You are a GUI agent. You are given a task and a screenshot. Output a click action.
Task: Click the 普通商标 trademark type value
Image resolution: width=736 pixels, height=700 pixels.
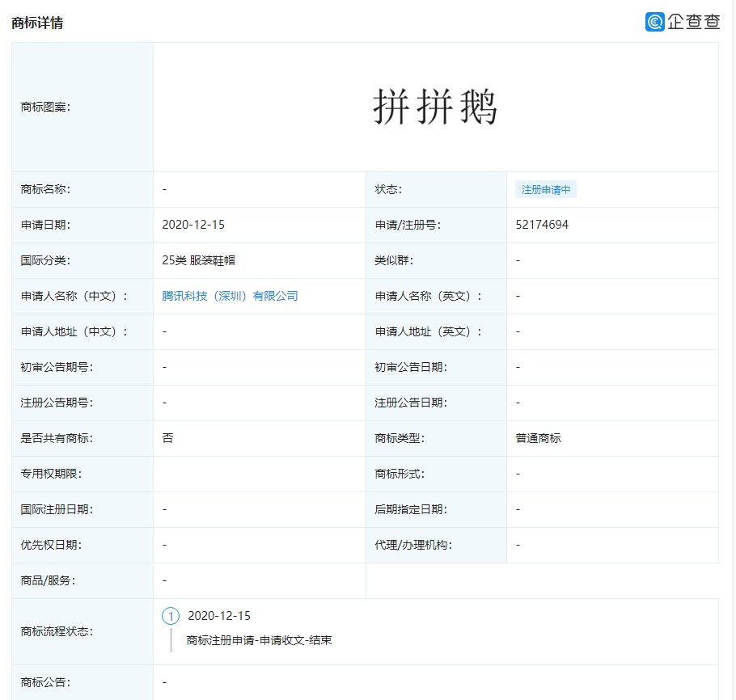point(538,438)
